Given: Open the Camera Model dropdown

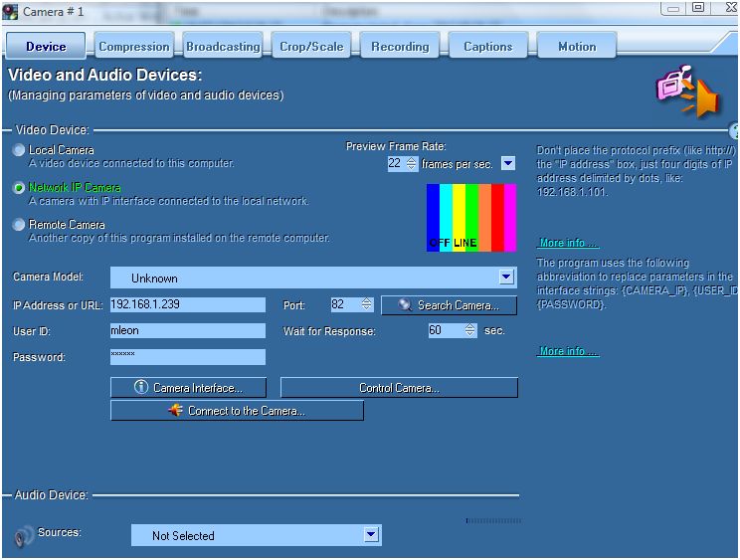Looking at the screenshot, I should tap(506, 277).
